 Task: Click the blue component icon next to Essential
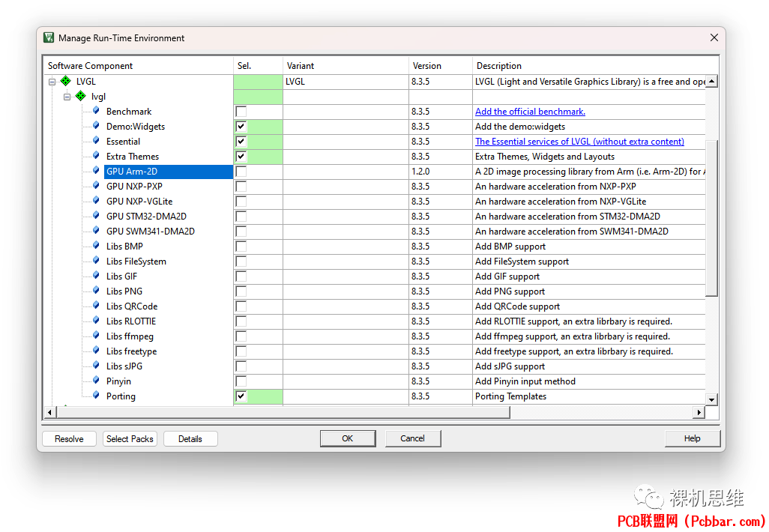96,141
